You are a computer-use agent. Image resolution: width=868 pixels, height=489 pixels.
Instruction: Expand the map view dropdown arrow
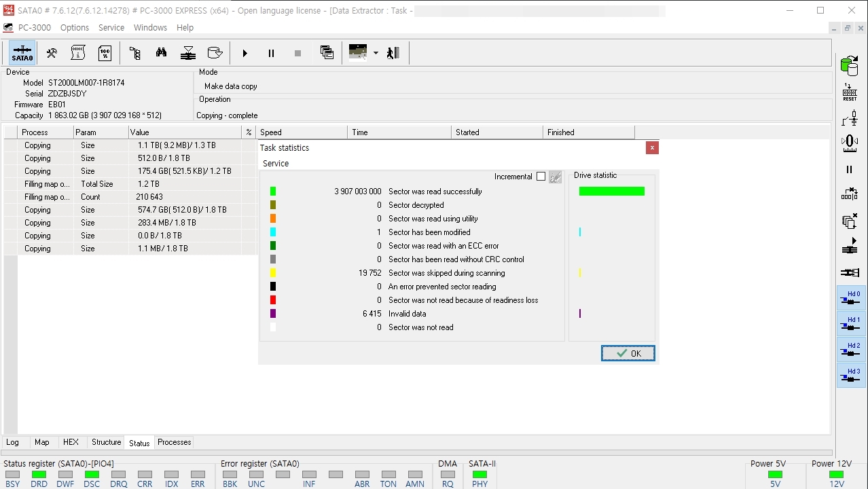click(x=376, y=53)
